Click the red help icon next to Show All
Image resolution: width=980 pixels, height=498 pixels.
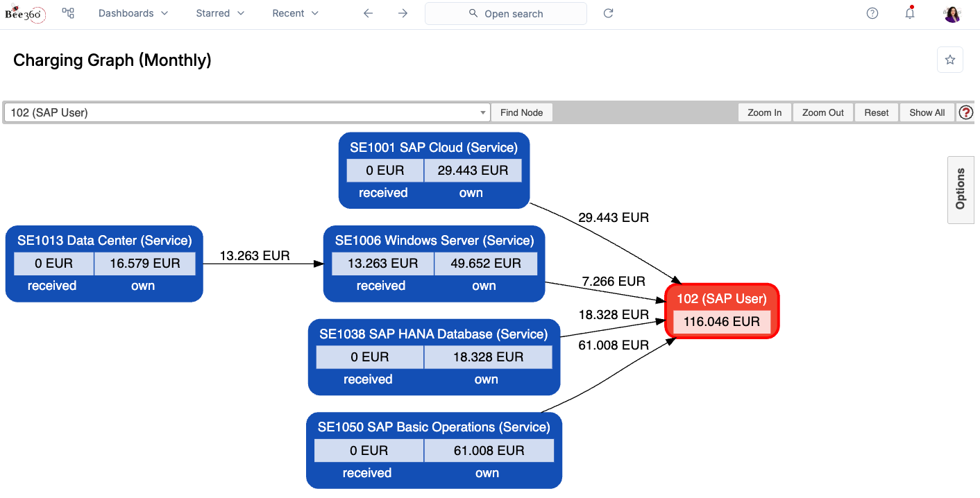(x=966, y=112)
